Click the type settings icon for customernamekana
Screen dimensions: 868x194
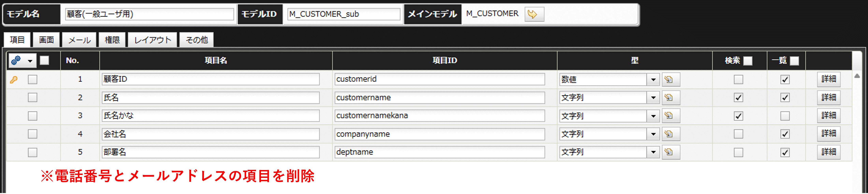tap(671, 116)
